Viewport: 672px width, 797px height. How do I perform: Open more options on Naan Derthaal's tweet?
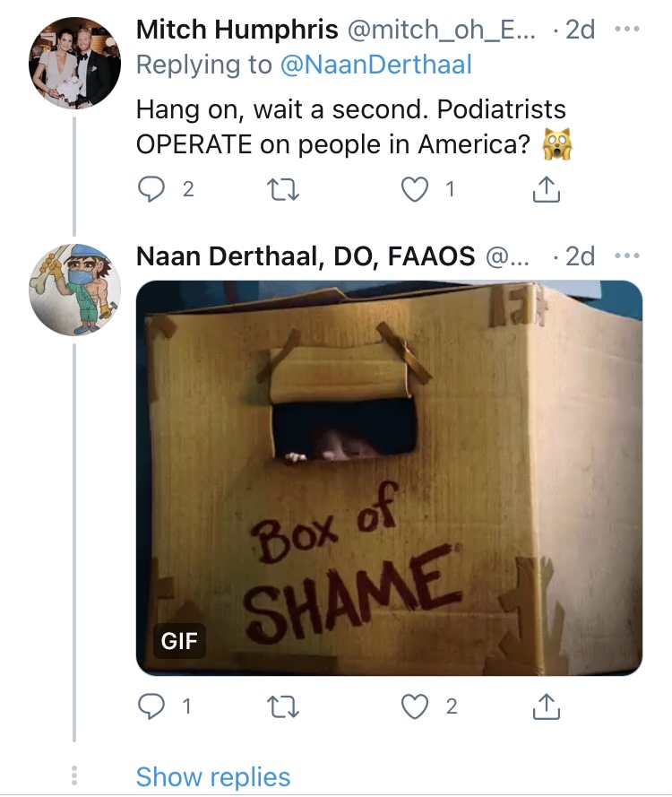(627, 256)
